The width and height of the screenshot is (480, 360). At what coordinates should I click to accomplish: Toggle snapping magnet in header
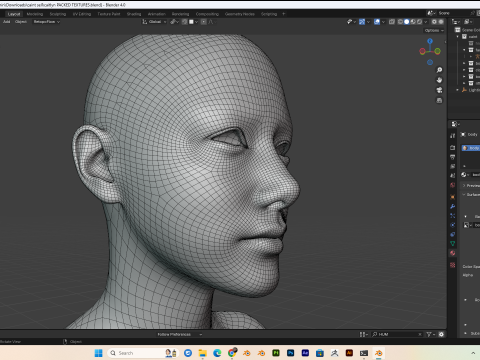tap(185, 22)
